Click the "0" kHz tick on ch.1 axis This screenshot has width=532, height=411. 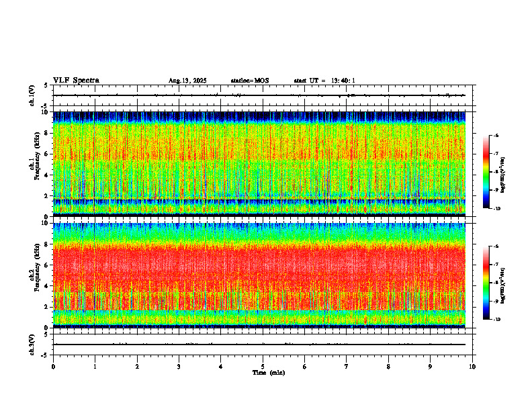coord(46,217)
